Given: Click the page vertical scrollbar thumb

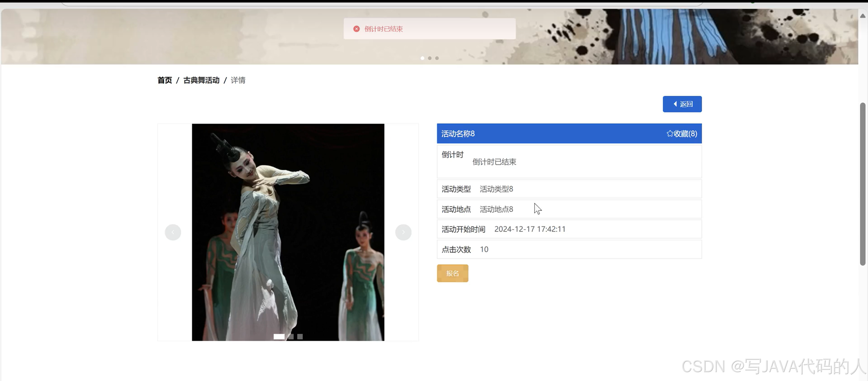Looking at the screenshot, I should click(x=862, y=184).
